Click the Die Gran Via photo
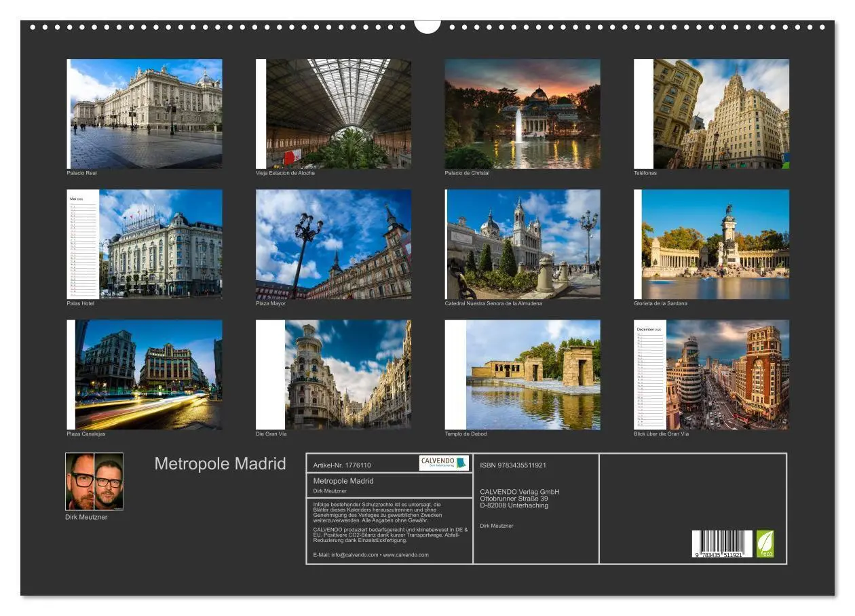Screen dimensions: 855x616 click(x=333, y=374)
